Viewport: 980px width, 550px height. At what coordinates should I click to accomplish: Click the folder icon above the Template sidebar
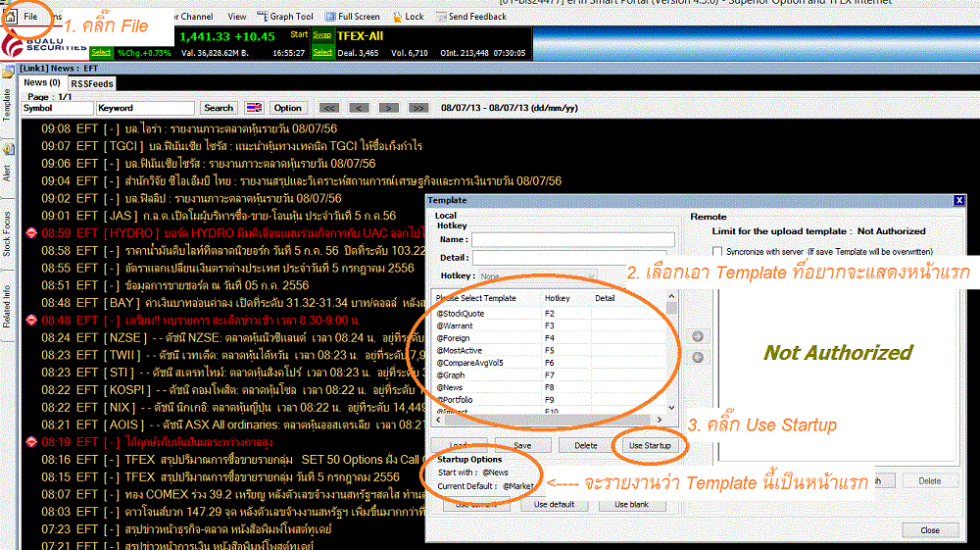click(x=8, y=73)
